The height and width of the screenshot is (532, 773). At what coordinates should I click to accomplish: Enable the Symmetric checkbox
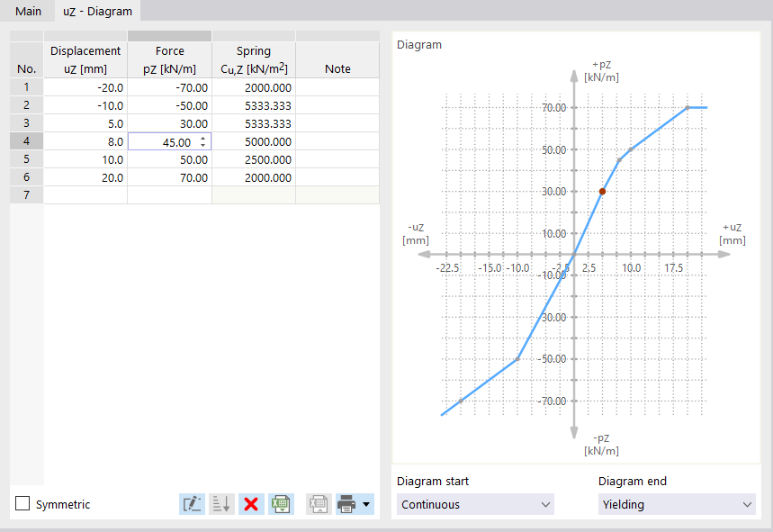22,503
